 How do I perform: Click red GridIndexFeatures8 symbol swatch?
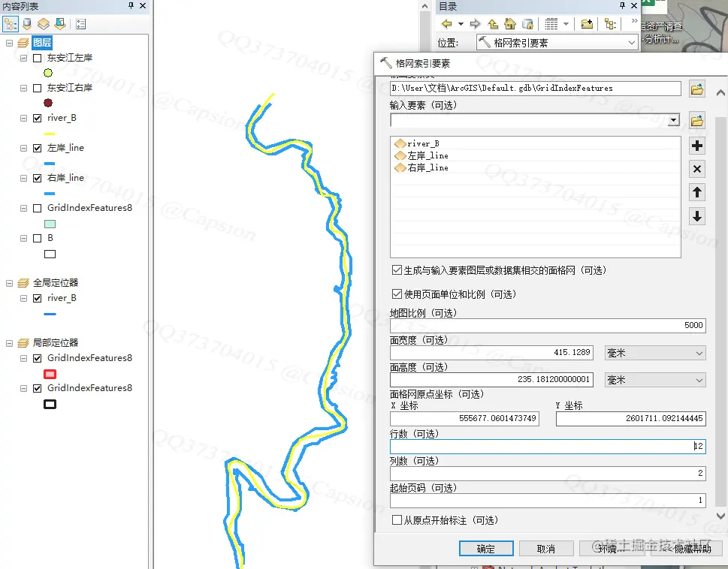[x=50, y=374]
